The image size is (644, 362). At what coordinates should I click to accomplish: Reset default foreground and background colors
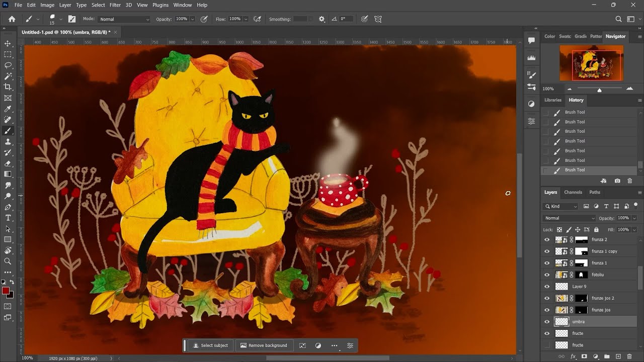coord(4,283)
